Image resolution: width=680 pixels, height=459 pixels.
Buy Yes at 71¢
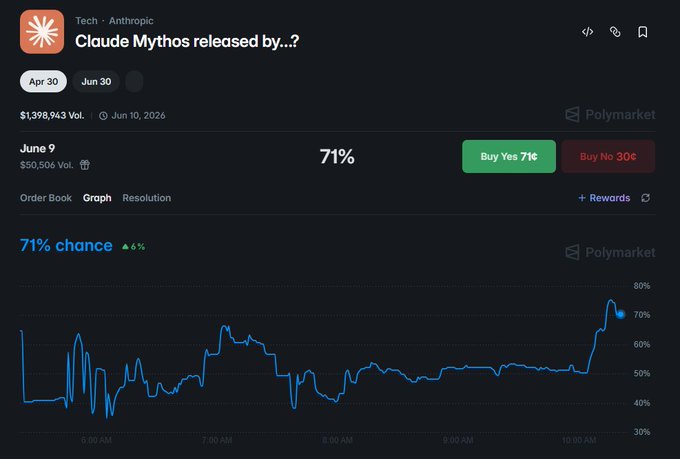pos(509,156)
